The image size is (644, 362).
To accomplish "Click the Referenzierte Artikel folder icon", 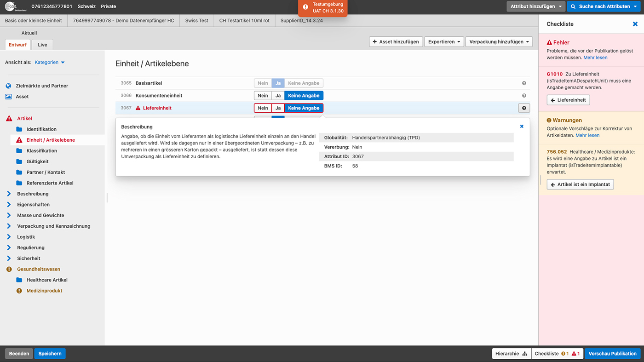I will (19, 183).
